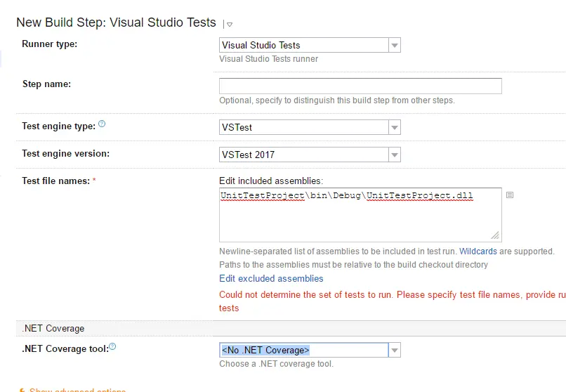566x392 pixels.
Task: Click the red test-determination error message
Action: (x=393, y=301)
